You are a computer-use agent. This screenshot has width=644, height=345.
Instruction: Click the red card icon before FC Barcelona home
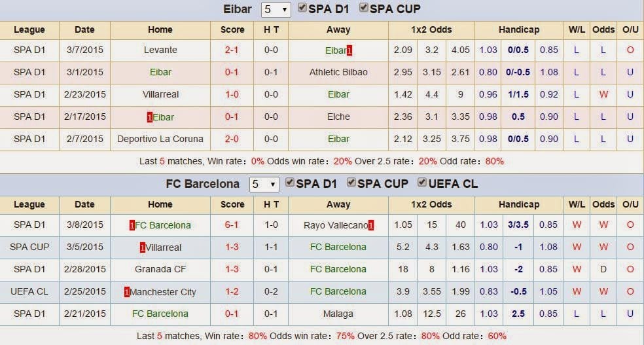click(x=132, y=225)
